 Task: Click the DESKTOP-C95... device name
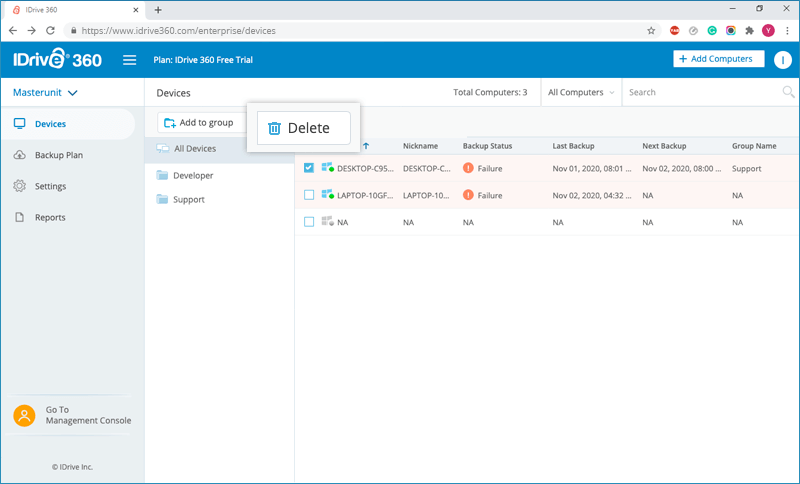(x=365, y=168)
